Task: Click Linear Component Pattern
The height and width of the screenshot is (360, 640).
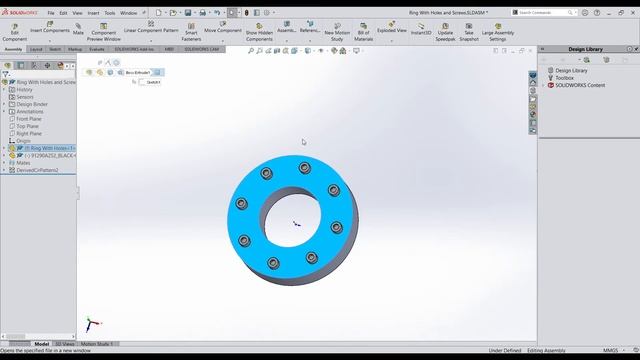Action: pos(151,27)
